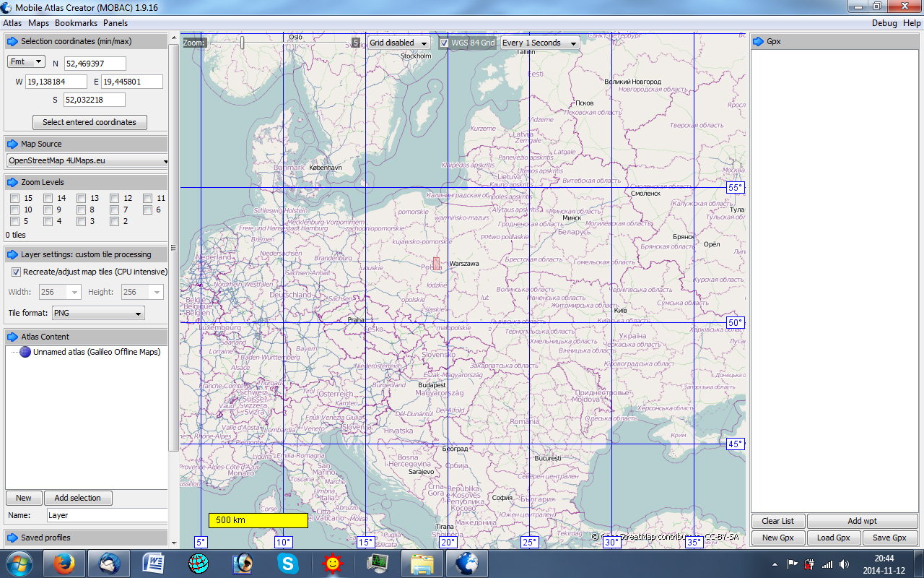
Task: Open the Atlas menu
Action: point(12,23)
